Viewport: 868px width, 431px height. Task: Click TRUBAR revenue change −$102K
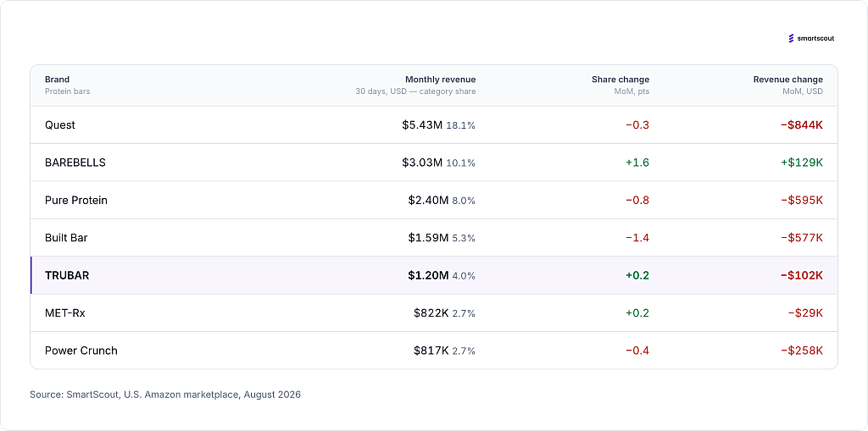coord(802,275)
